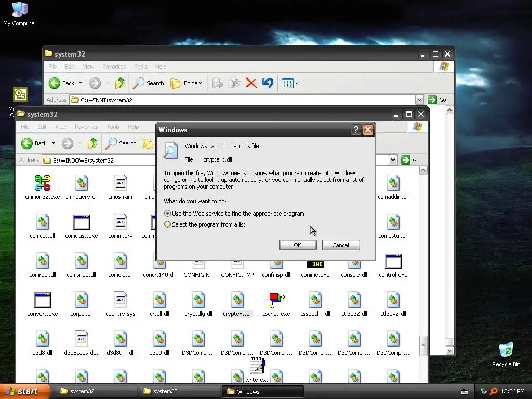Click Delete red X in back system32 toolbar
This screenshot has width=532, height=399.
pyautogui.click(x=251, y=83)
